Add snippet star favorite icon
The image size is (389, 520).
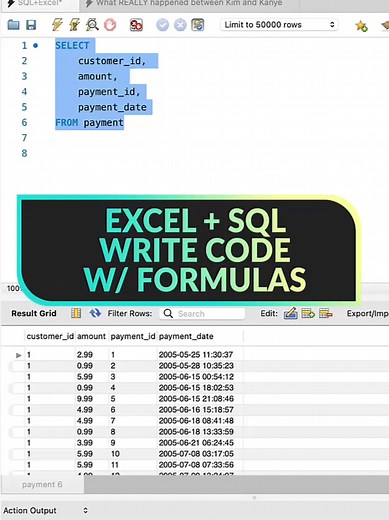click(361, 26)
